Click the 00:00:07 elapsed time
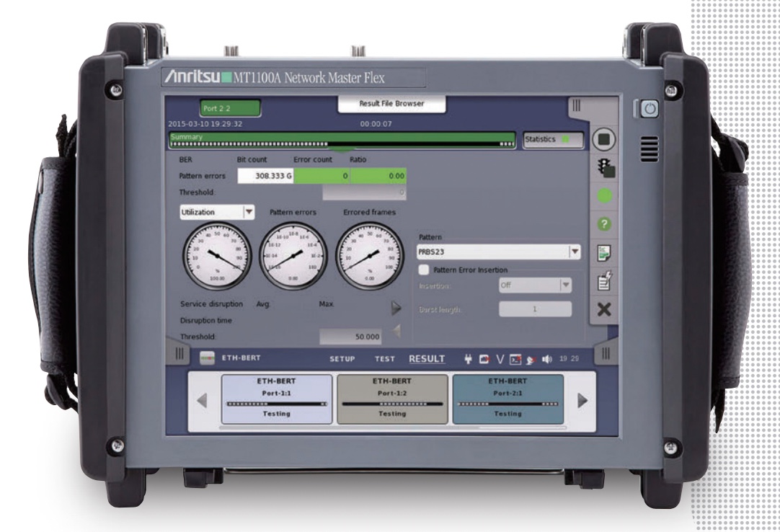This screenshot has height=532, width=780. [376, 124]
